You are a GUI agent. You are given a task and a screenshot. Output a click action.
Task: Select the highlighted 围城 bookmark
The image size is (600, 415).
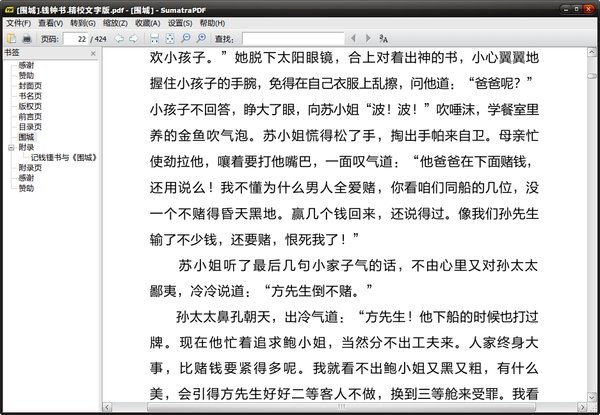tap(26, 137)
